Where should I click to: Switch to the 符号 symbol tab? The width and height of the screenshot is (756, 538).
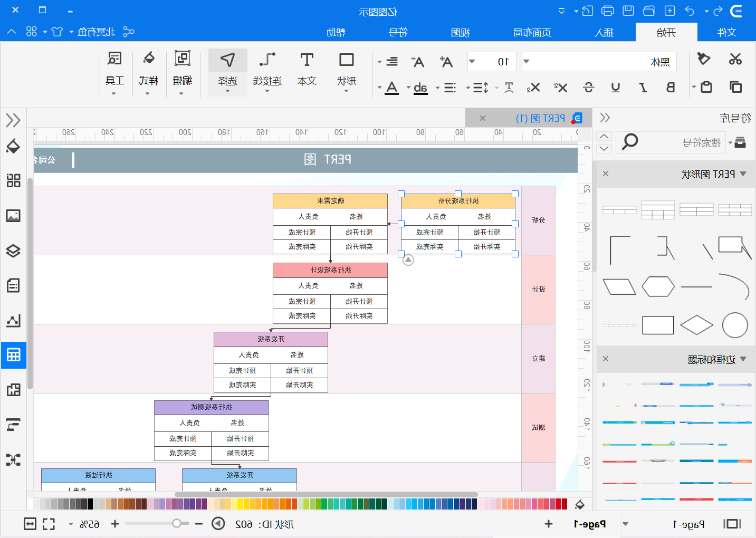coord(398,32)
